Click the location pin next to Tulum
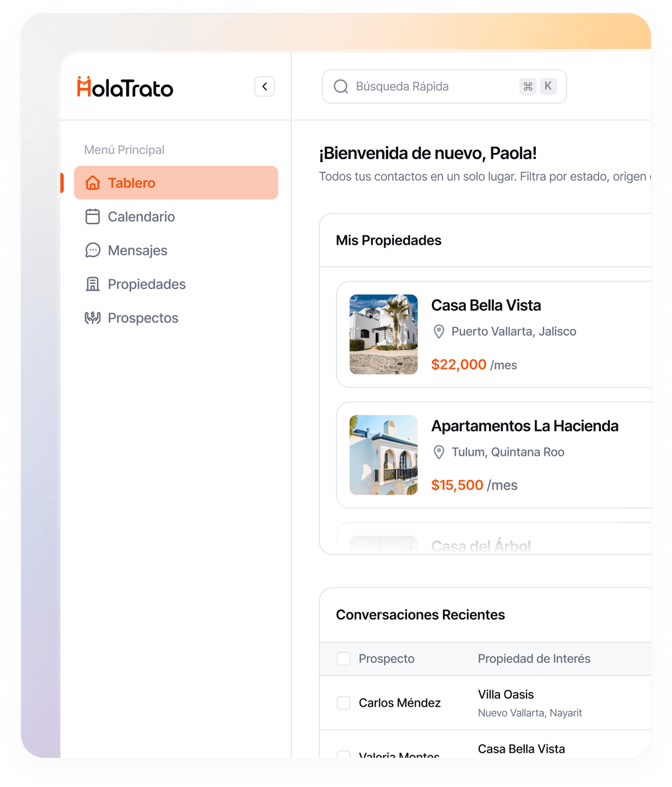 (439, 452)
